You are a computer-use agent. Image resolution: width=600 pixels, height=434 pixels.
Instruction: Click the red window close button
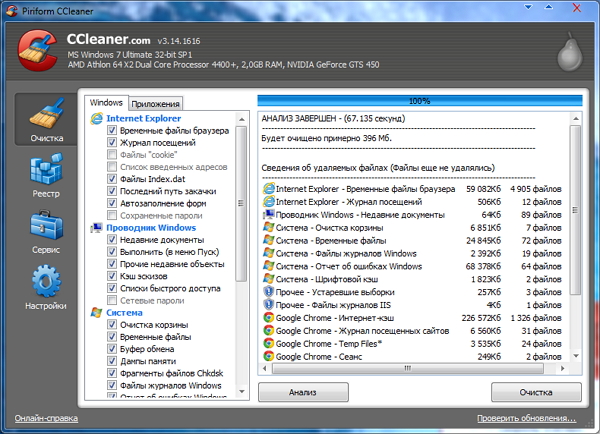coord(576,8)
